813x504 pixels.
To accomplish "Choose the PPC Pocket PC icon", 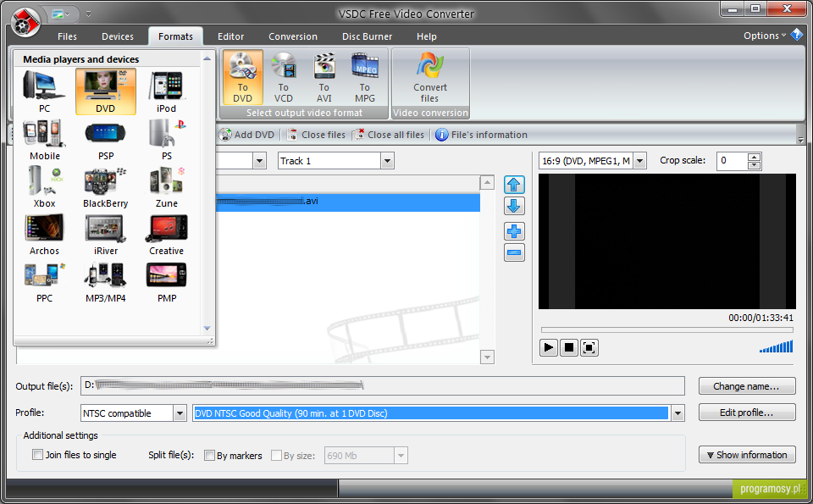I will click(x=45, y=283).
